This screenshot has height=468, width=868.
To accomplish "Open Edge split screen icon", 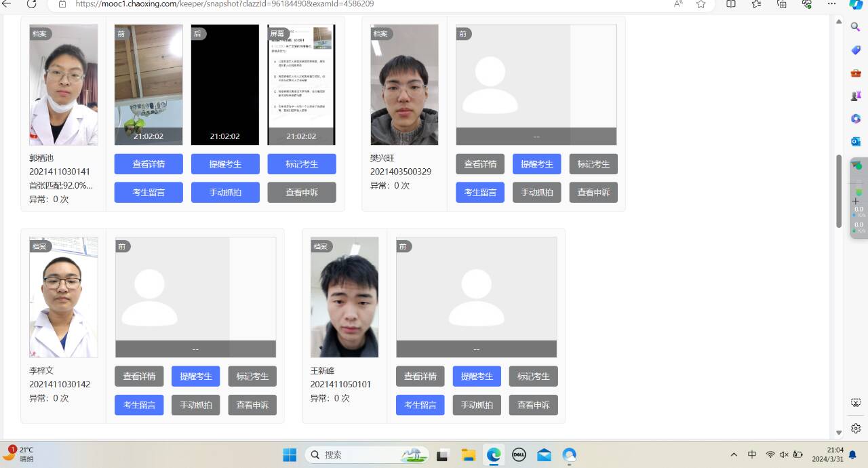I will [x=731, y=4].
